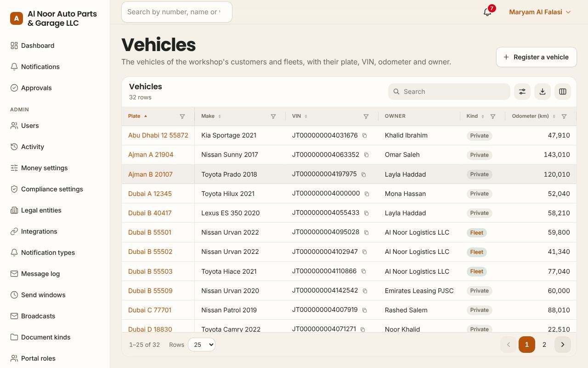Click the next page arrow
Screen dimensions: 588x368
563,345
